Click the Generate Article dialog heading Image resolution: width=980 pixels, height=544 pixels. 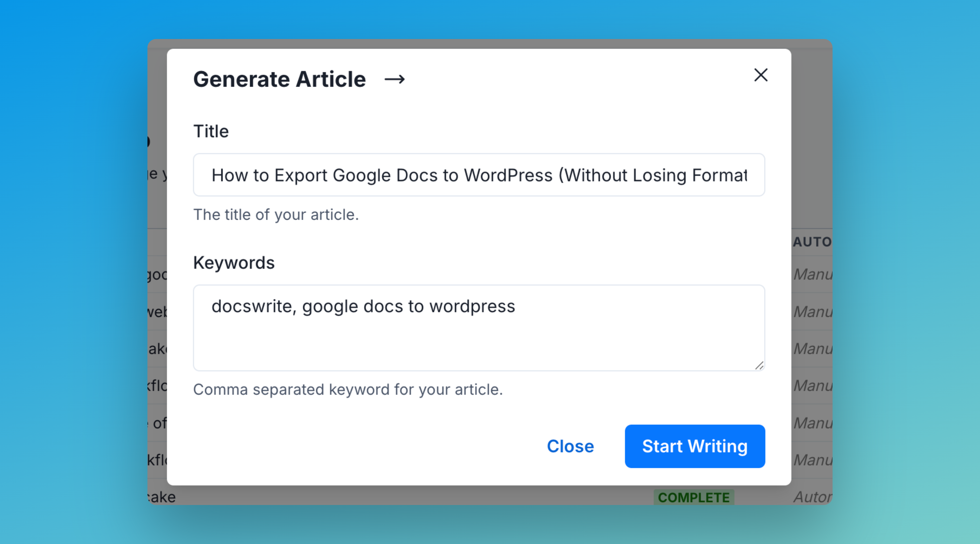tap(279, 79)
